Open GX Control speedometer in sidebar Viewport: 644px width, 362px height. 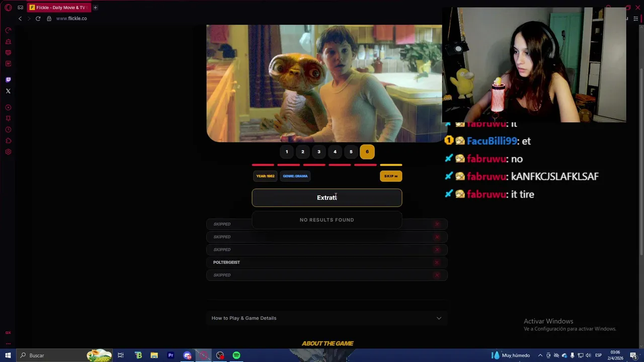coord(8,31)
